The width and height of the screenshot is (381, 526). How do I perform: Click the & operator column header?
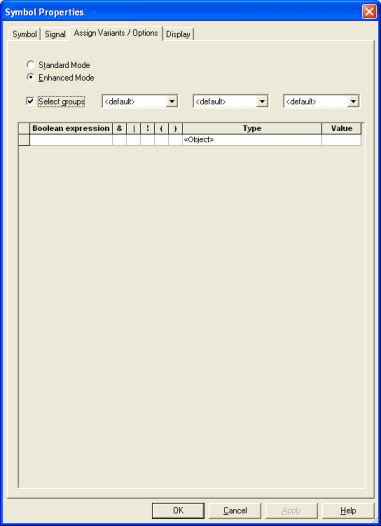tap(119, 128)
